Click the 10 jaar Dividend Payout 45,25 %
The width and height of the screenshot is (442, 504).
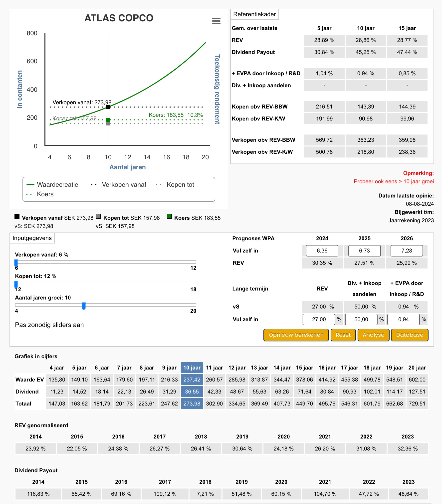pos(366,52)
